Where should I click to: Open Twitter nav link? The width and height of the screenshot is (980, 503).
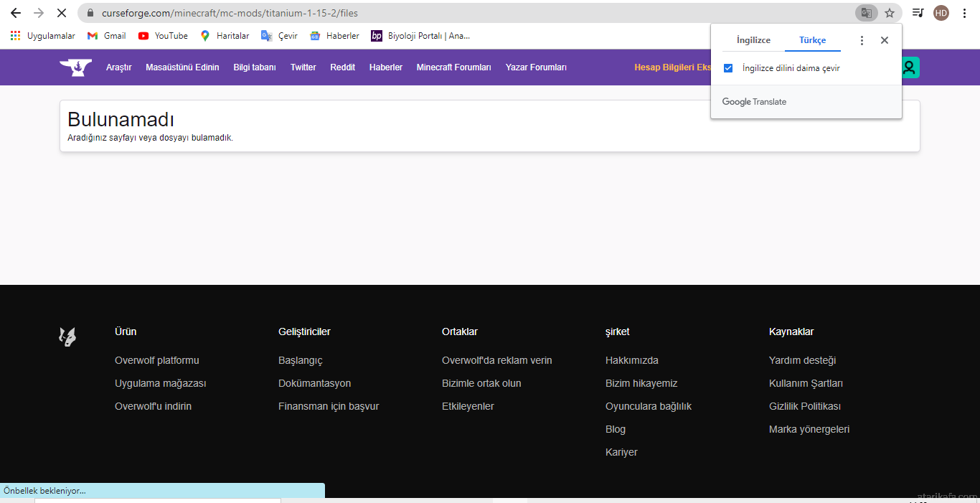[x=303, y=67]
